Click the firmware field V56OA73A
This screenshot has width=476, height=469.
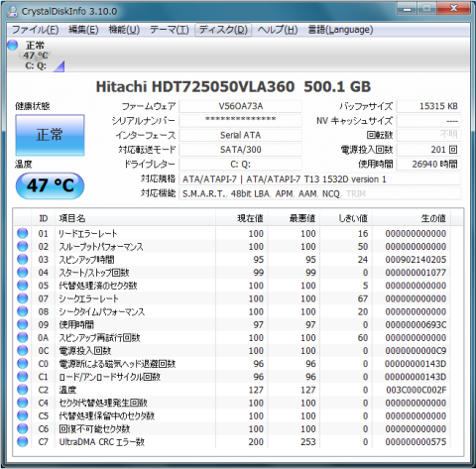click(240, 106)
